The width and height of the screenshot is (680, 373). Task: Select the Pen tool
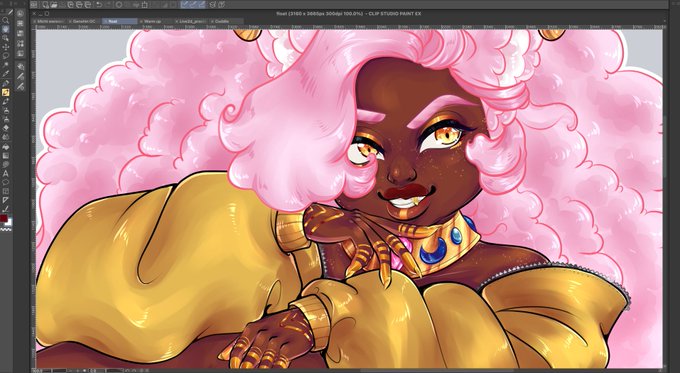coord(6,83)
